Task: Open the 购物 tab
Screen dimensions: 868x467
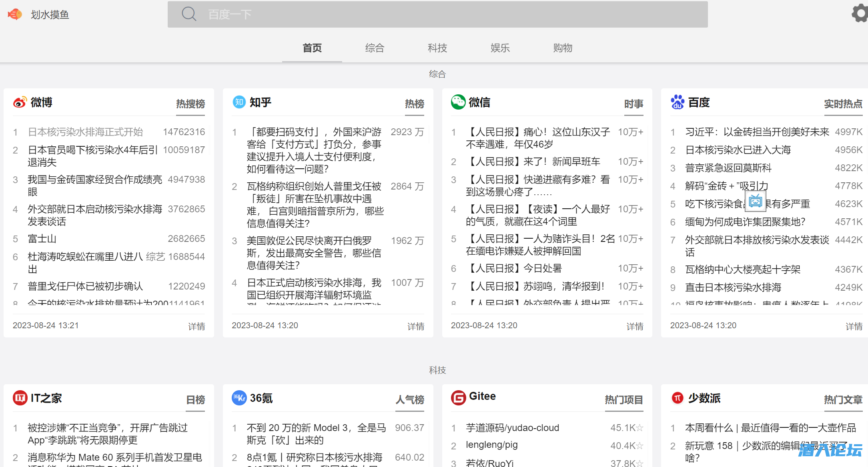Action: click(x=562, y=48)
